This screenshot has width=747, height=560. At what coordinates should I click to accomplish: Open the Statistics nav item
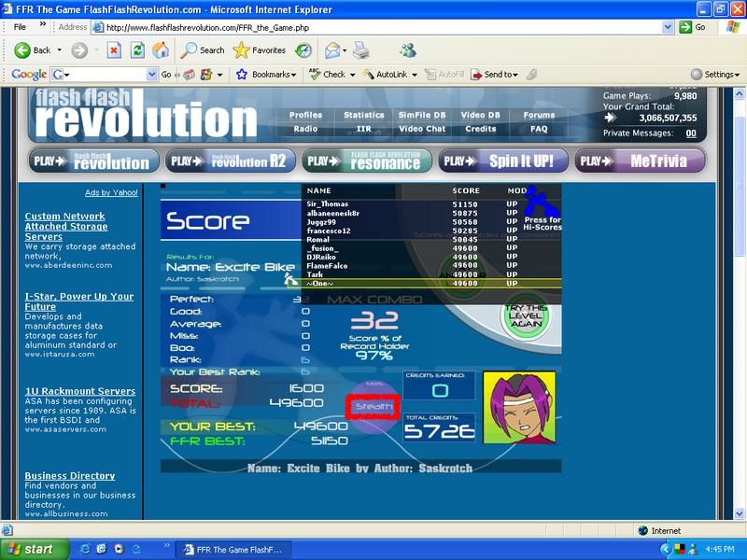(363, 116)
